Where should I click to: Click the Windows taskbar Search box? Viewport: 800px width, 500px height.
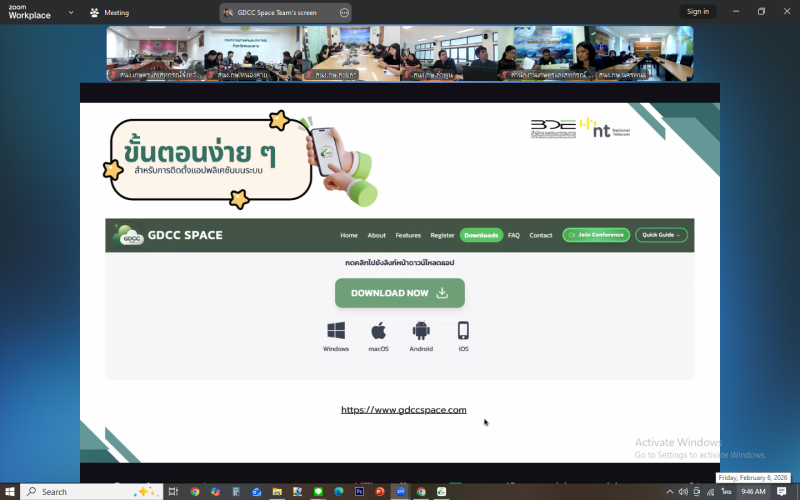90,491
